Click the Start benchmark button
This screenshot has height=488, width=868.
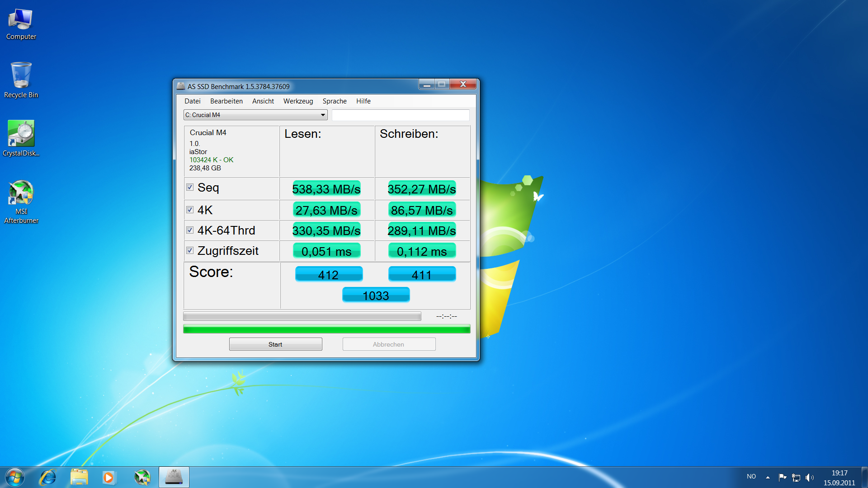click(275, 344)
